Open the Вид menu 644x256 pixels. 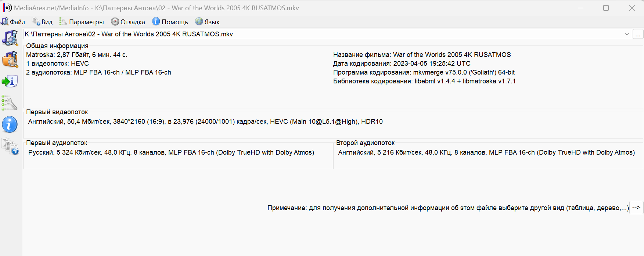[x=43, y=22]
